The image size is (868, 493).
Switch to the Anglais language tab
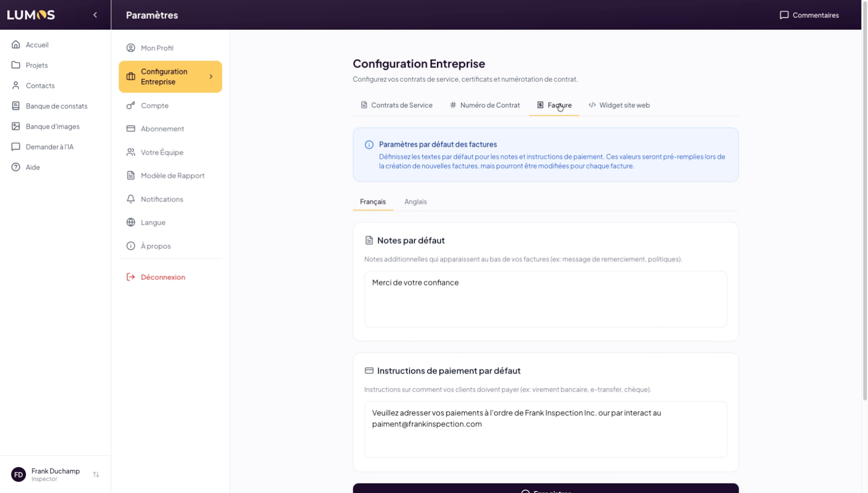coord(415,202)
